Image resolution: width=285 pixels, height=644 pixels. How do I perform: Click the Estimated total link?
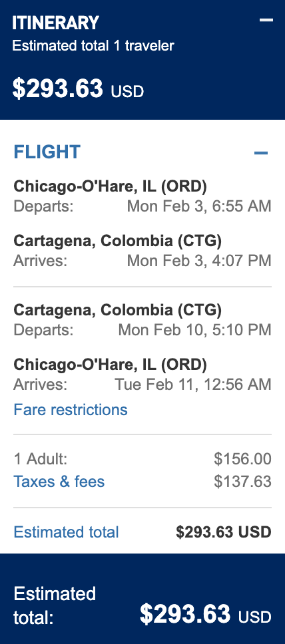pyautogui.click(x=66, y=532)
